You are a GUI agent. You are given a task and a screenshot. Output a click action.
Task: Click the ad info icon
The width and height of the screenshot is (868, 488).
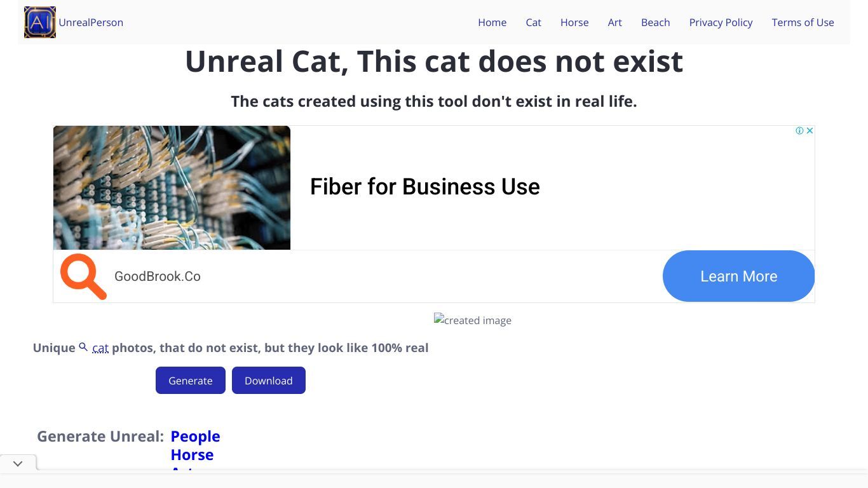pyautogui.click(x=799, y=131)
